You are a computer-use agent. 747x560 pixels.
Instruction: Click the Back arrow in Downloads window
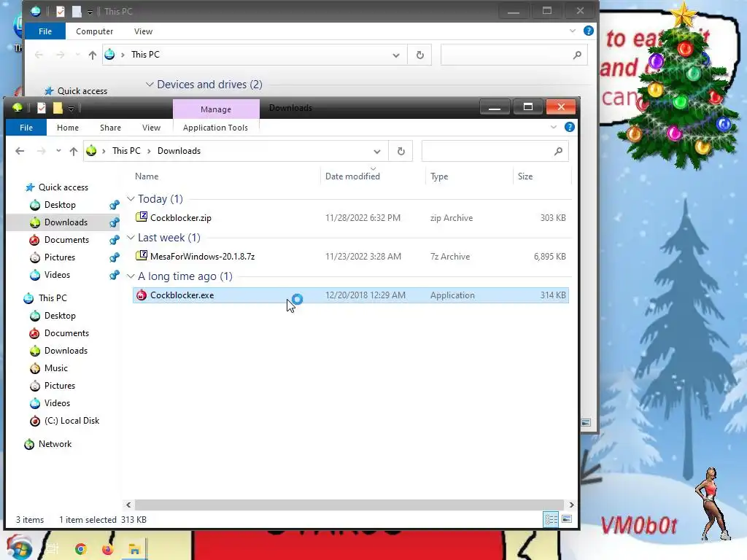(x=20, y=151)
